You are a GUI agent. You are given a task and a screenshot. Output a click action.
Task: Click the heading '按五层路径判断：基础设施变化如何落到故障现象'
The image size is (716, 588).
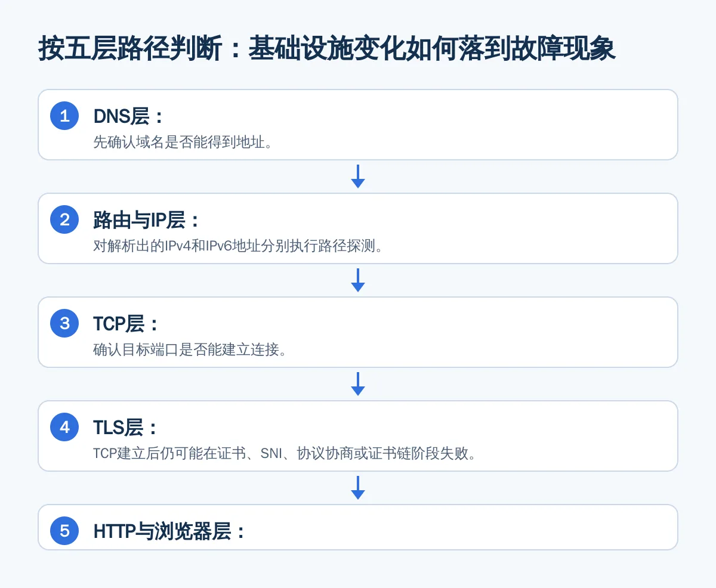click(326, 48)
